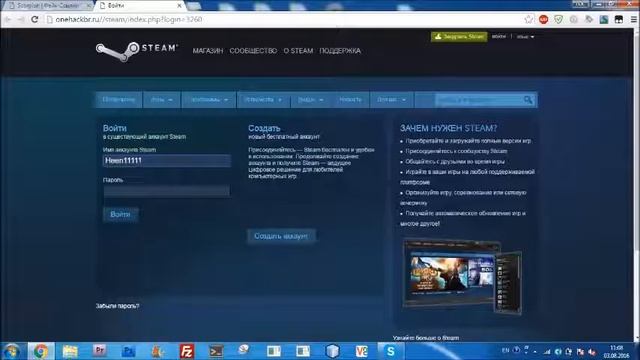Click the Пароль password field
640x360 pixels.
tap(167, 191)
